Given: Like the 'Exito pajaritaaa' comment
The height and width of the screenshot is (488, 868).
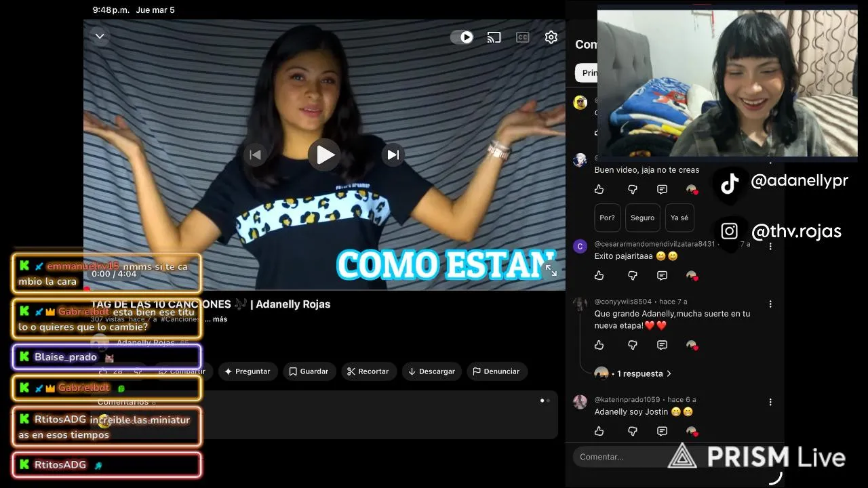Looking at the screenshot, I should pyautogui.click(x=599, y=275).
